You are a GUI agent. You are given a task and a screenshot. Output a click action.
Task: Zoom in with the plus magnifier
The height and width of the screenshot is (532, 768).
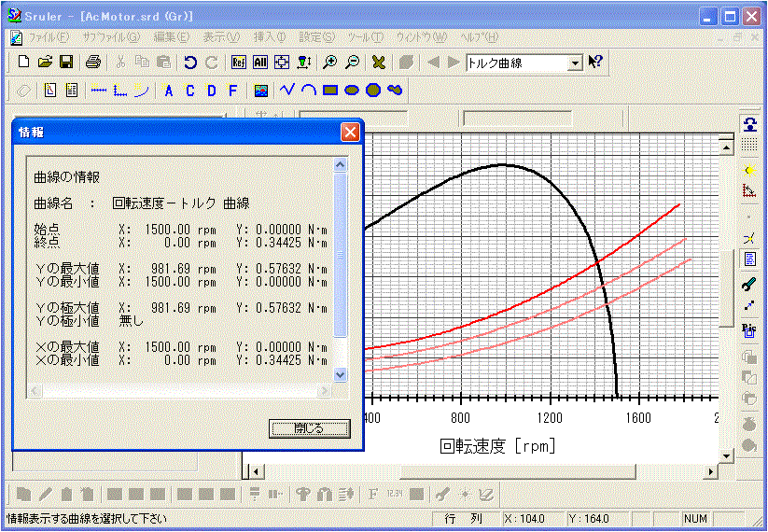click(x=330, y=63)
